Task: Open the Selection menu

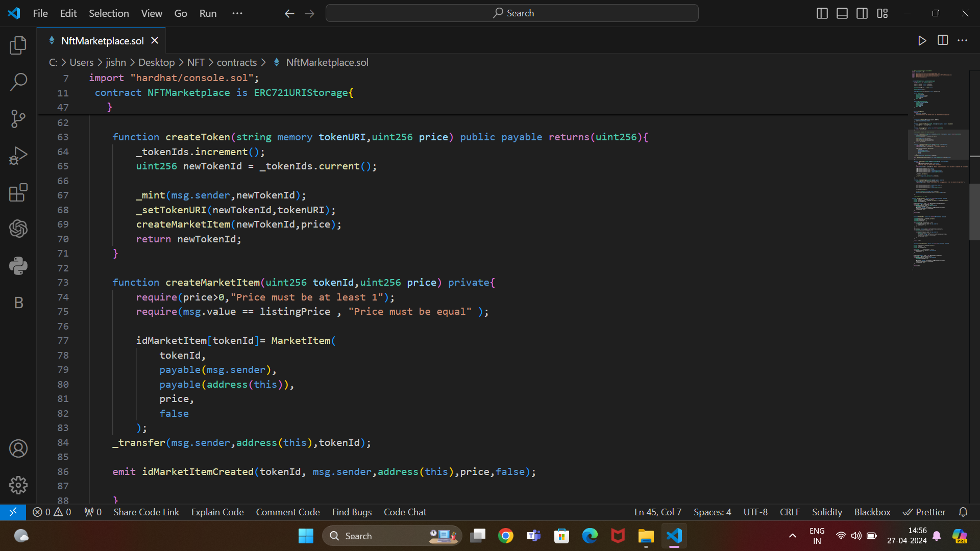Action: tap(109, 13)
